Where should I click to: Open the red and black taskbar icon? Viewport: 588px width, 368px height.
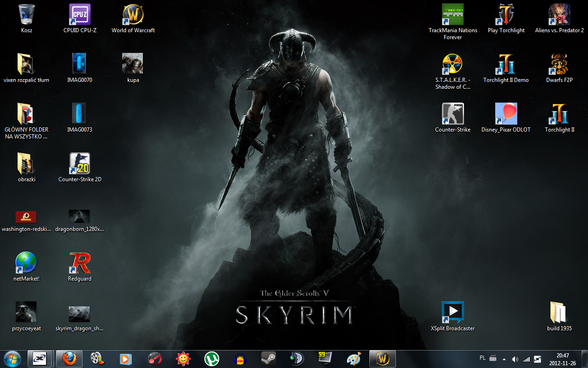tap(154, 358)
